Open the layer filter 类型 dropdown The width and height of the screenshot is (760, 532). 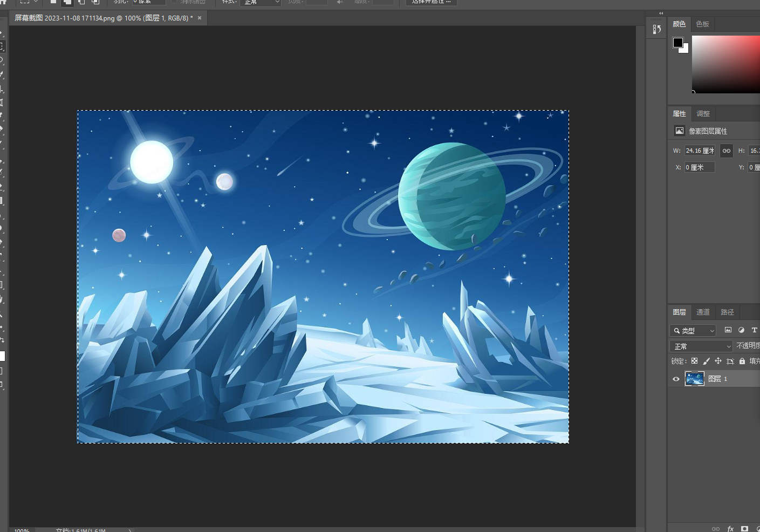point(693,330)
